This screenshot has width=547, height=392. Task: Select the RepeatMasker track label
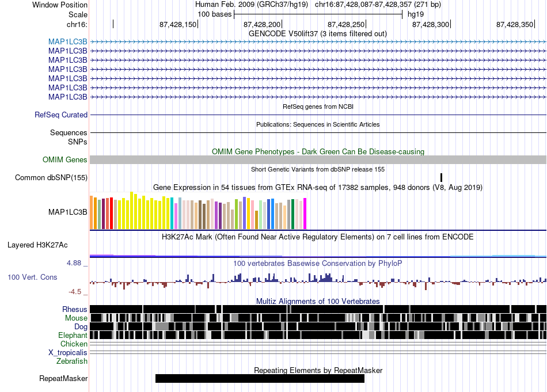(x=63, y=379)
